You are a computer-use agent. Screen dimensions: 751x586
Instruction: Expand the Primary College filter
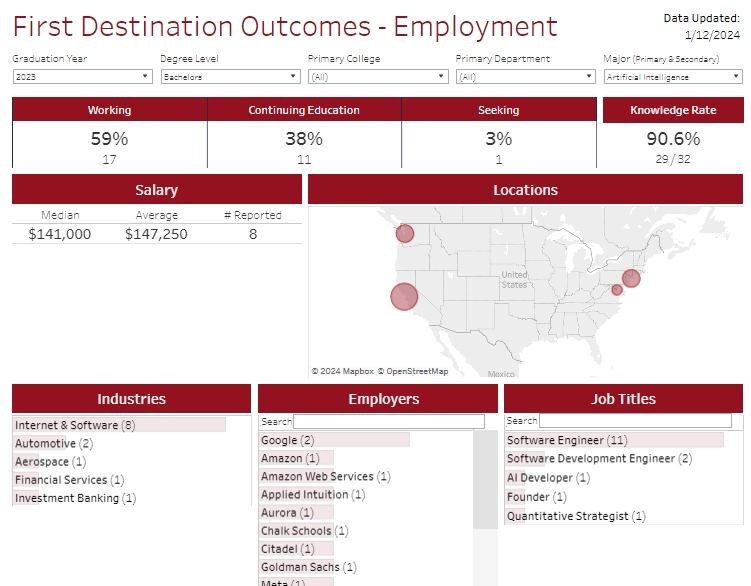(x=378, y=77)
